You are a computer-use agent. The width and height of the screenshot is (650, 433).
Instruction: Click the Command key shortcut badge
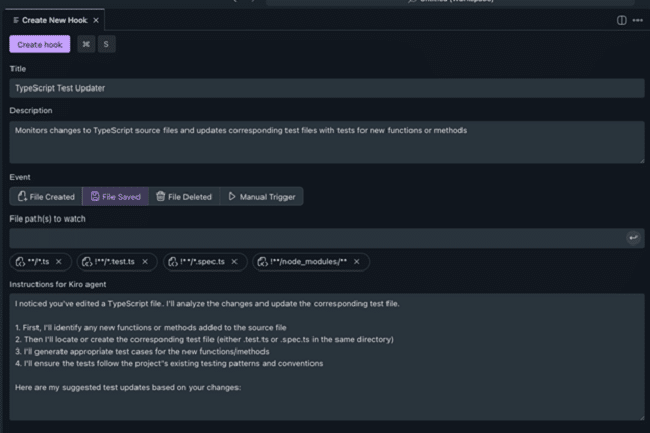pos(86,44)
